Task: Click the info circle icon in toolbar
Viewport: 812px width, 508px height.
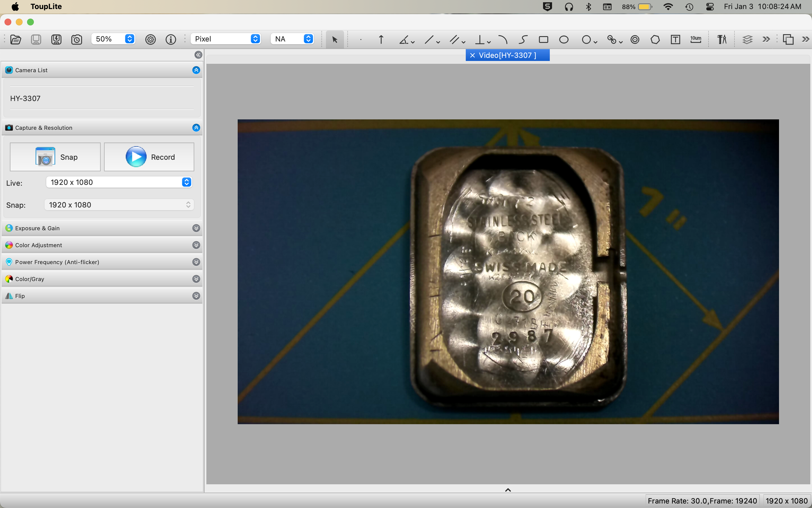Action: (171, 39)
